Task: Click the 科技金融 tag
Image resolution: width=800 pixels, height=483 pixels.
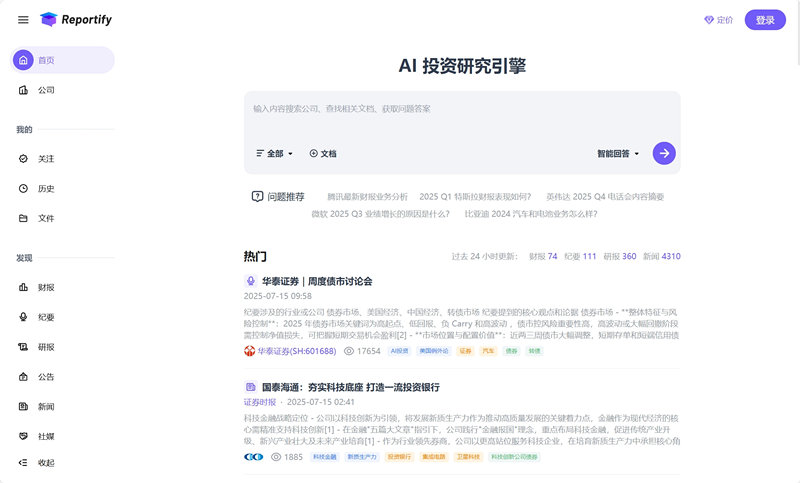Action: pyautogui.click(x=325, y=457)
